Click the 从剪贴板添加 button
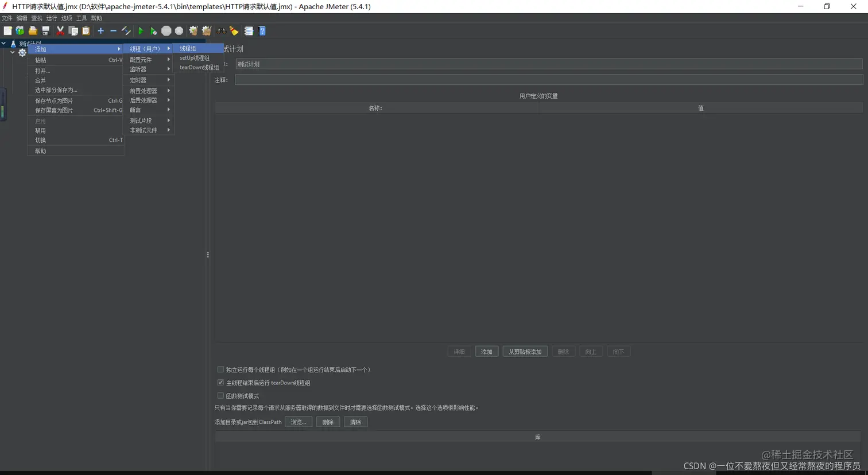Screen dimensions: 868x475 coord(525,352)
